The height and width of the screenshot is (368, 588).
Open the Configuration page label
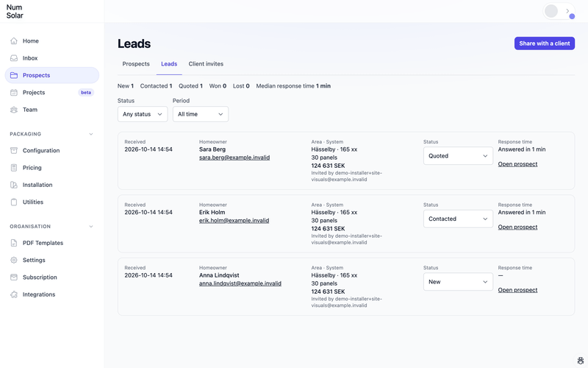click(41, 151)
